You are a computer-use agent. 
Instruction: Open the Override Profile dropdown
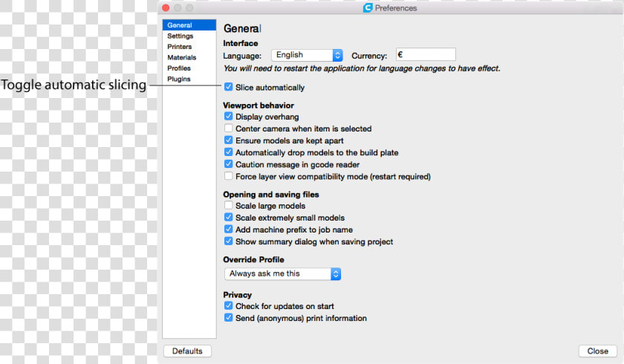282,273
